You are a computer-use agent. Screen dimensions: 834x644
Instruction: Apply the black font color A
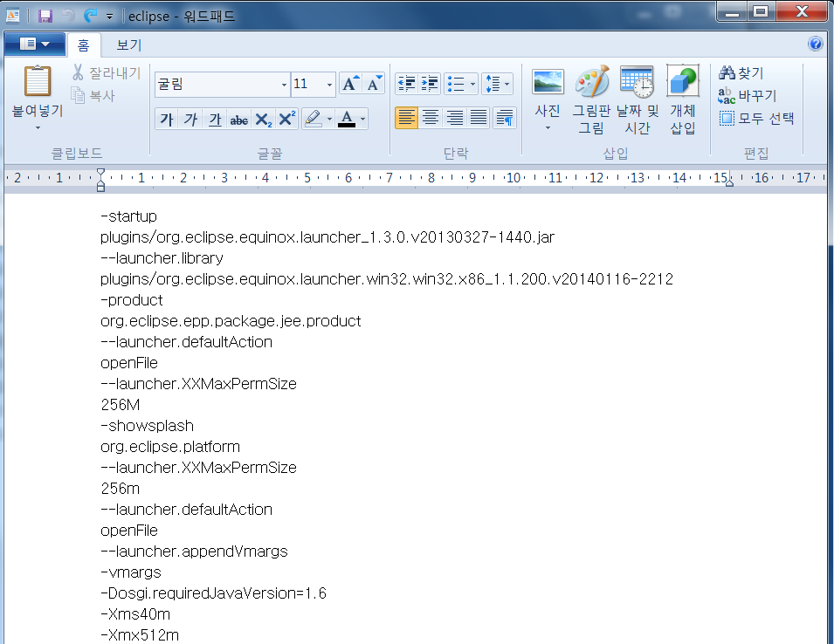coord(347,119)
